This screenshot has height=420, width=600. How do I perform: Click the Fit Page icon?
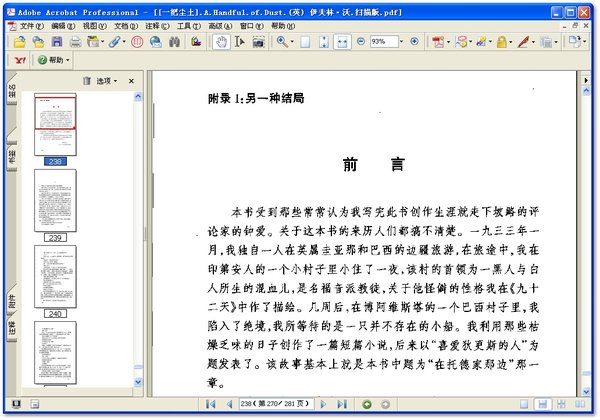[324, 42]
